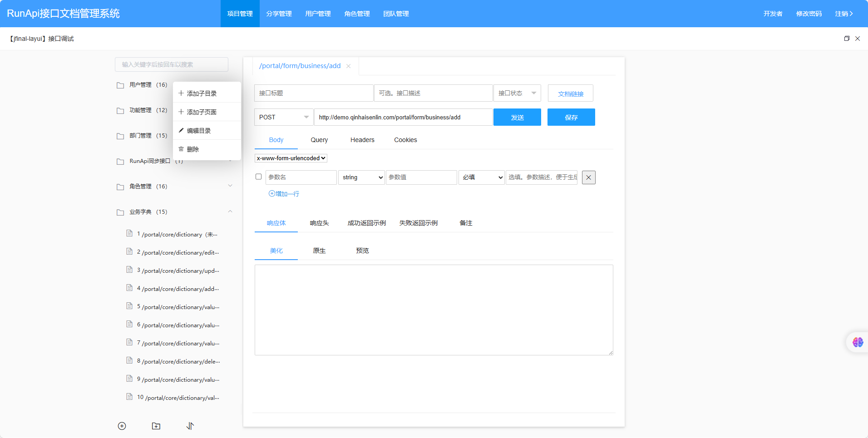
Task: Click the 部门管理 folder icon
Action: coord(120,136)
